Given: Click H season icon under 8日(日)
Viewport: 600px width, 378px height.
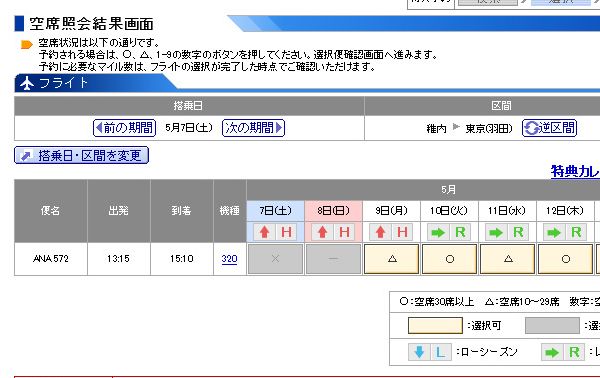Looking at the screenshot, I should click(x=344, y=232).
